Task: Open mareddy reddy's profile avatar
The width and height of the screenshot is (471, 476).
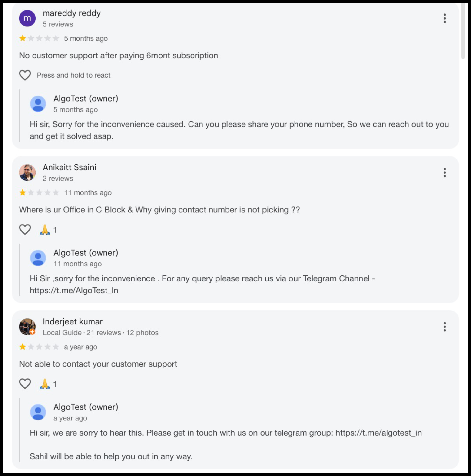Action: 28,18
